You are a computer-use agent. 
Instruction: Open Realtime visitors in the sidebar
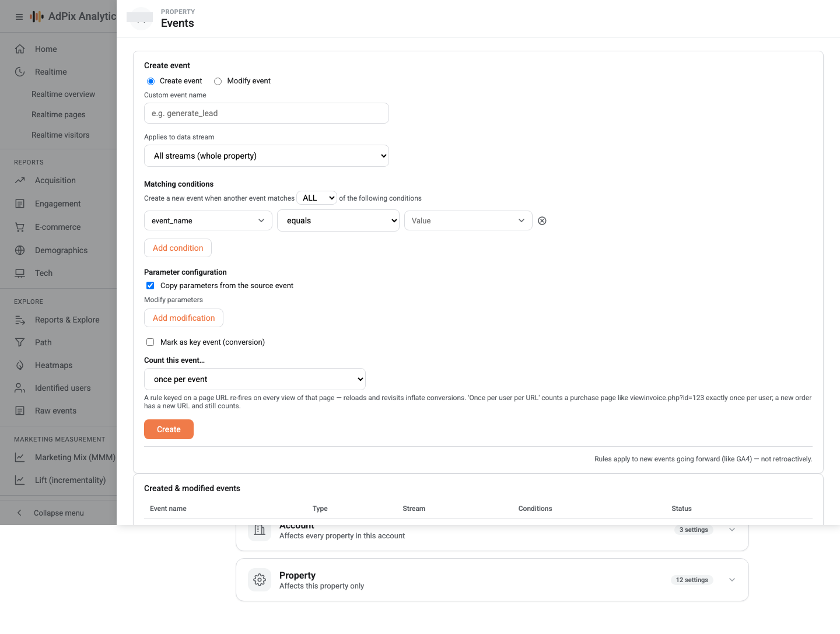point(61,135)
